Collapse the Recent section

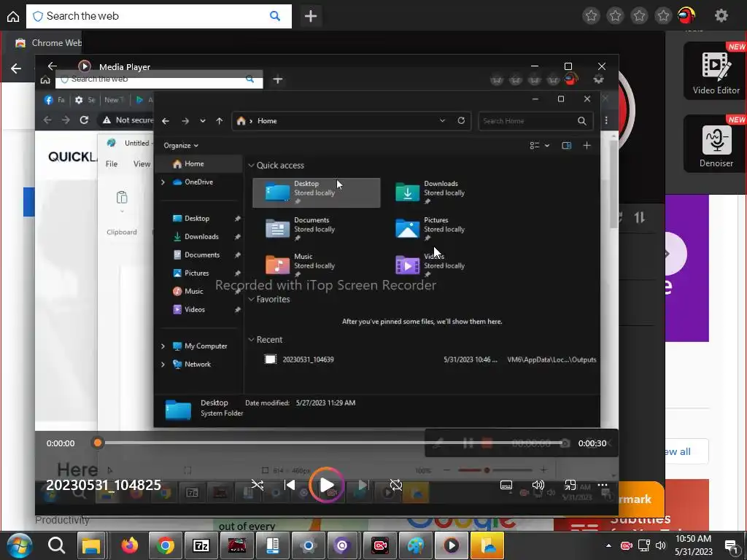(x=251, y=340)
